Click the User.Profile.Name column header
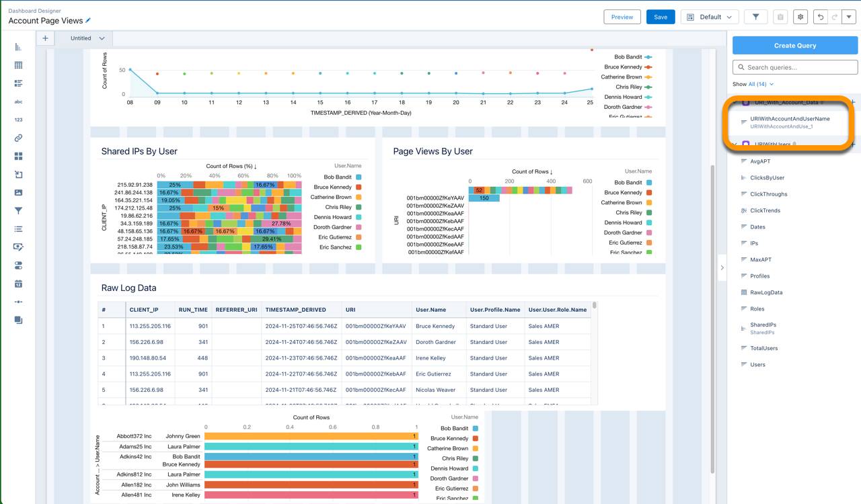861x504 pixels. 494,310
